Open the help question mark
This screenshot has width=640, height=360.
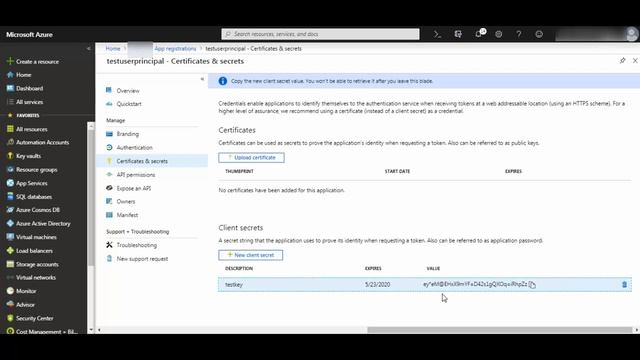[519, 34]
